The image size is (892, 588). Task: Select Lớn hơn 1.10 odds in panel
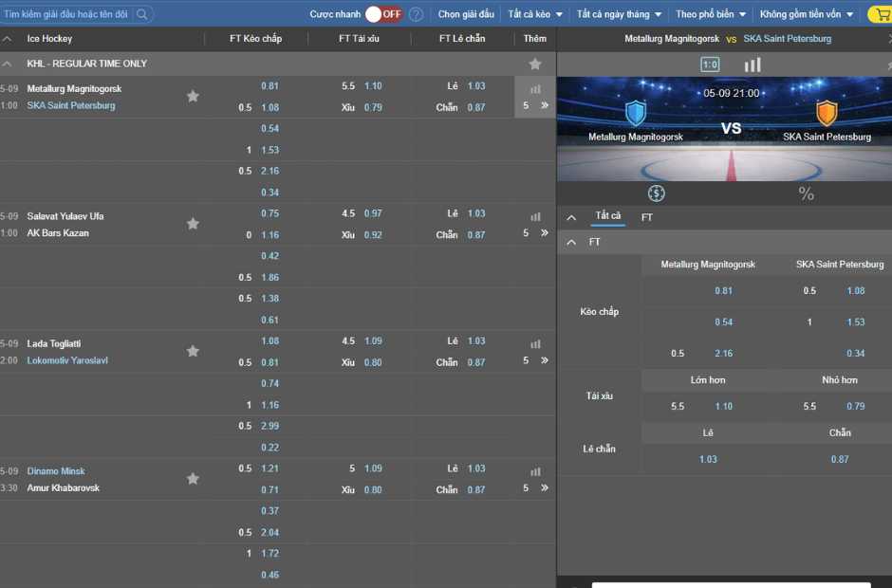(724, 406)
